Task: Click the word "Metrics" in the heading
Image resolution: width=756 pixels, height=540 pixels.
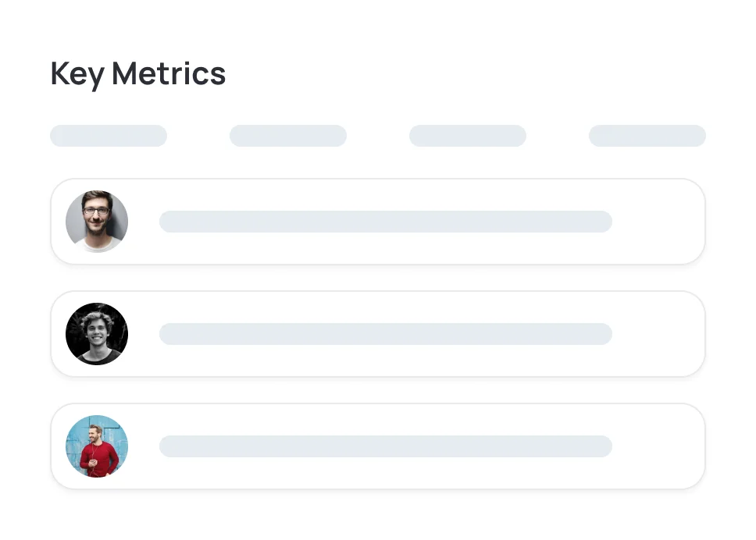Action: point(169,74)
